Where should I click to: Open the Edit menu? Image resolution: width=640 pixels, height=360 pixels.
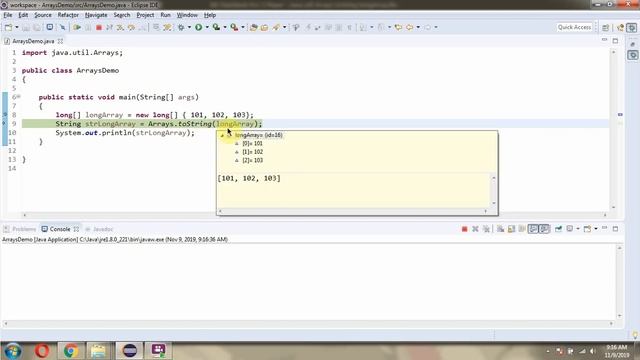pyautogui.click(x=23, y=15)
